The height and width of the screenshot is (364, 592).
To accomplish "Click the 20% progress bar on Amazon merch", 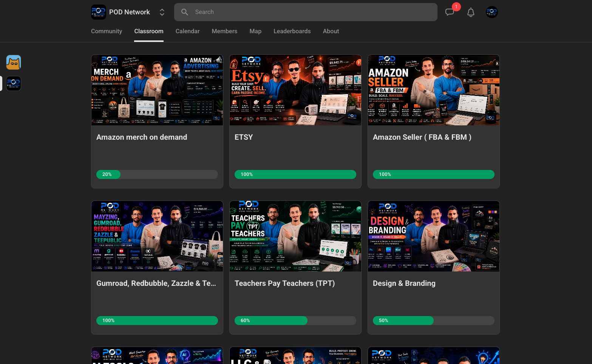I will pos(157,174).
